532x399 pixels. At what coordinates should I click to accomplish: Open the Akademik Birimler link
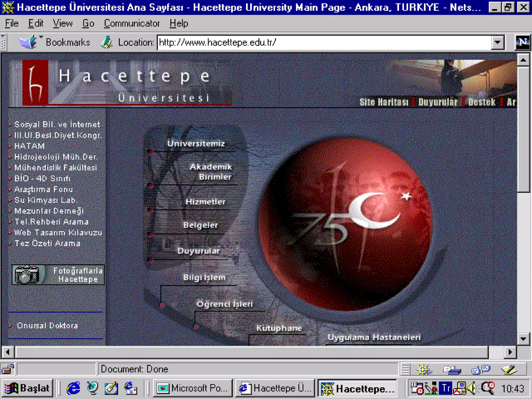tap(211, 172)
